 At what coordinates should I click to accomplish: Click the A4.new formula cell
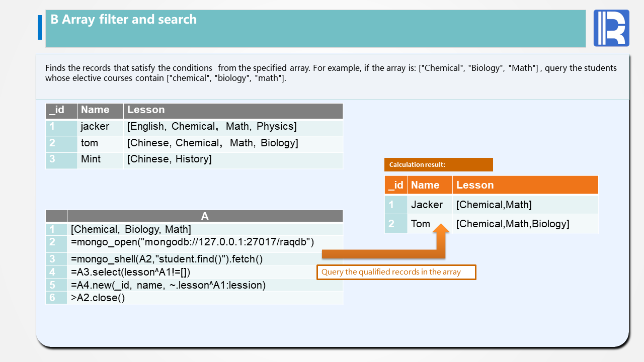[x=168, y=285]
